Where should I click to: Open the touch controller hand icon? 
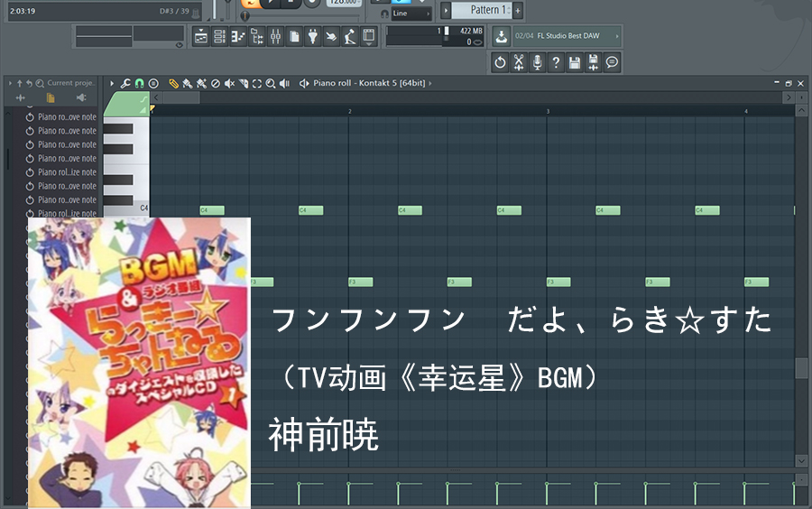(x=331, y=36)
